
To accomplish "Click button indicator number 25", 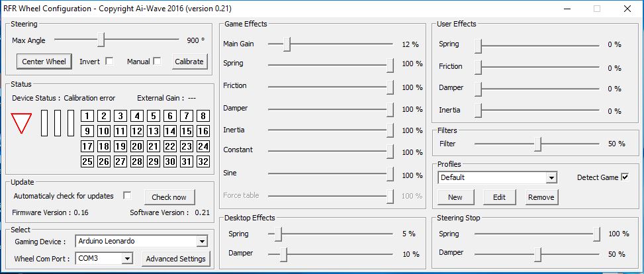I will point(87,161).
